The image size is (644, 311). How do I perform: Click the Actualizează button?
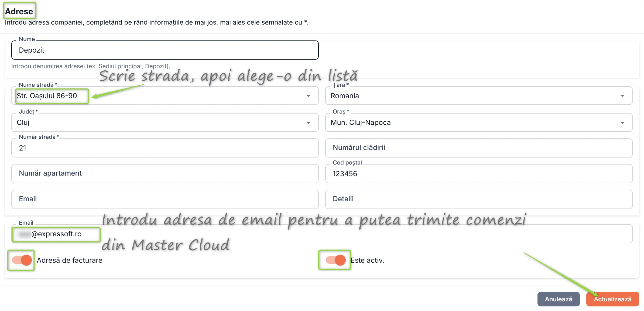coord(612,299)
